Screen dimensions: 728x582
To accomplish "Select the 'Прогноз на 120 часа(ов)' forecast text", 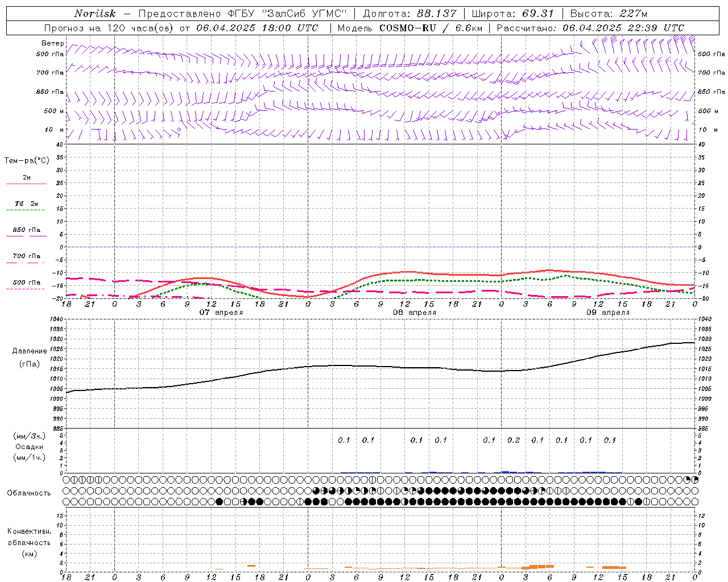I will (109, 28).
